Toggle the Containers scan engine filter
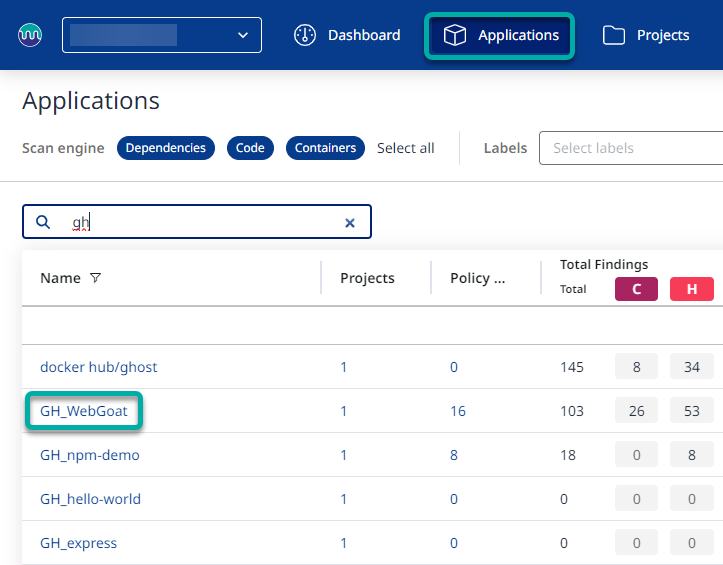Image resolution: width=723 pixels, height=565 pixels. [325, 148]
